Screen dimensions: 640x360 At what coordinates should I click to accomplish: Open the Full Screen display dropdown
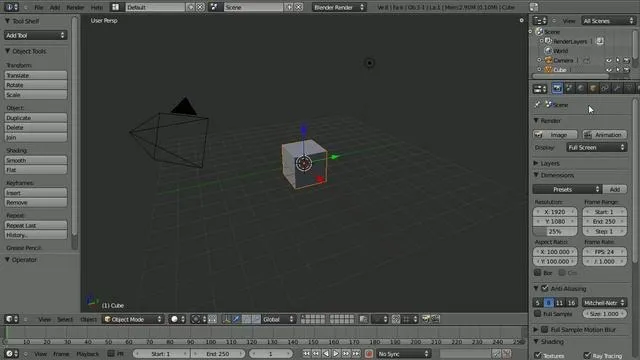pos(596,147)
